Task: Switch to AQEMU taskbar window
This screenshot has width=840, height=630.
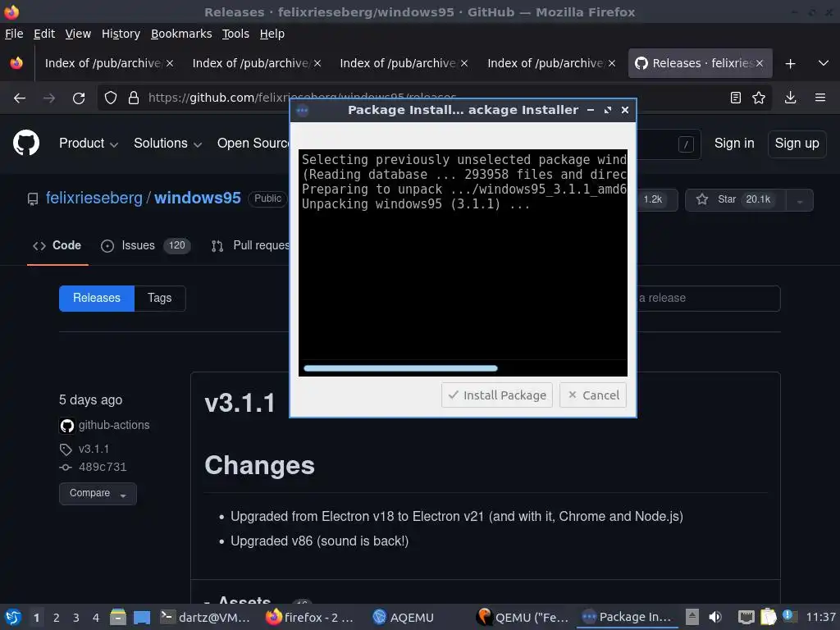Action: click(404, 618)
